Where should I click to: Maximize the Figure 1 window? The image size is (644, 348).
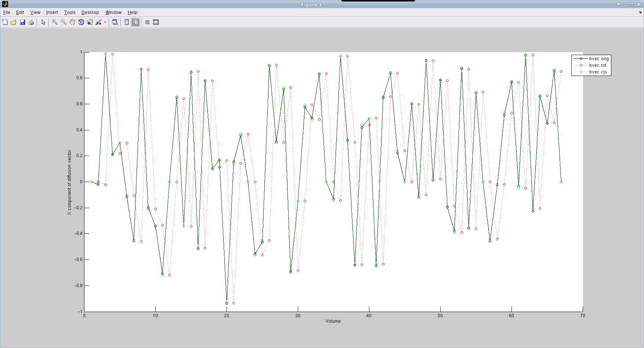click(x=632, y=4)
